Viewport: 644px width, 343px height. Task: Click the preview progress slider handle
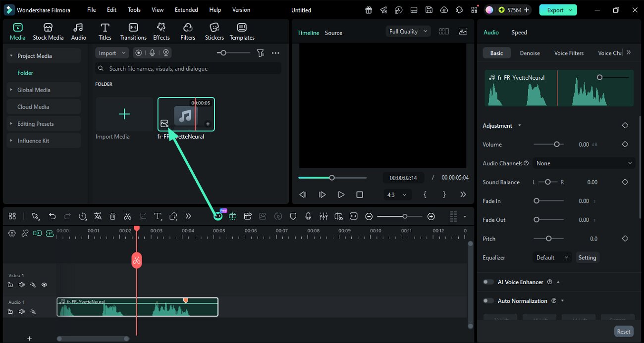click(x=332, y=178)
